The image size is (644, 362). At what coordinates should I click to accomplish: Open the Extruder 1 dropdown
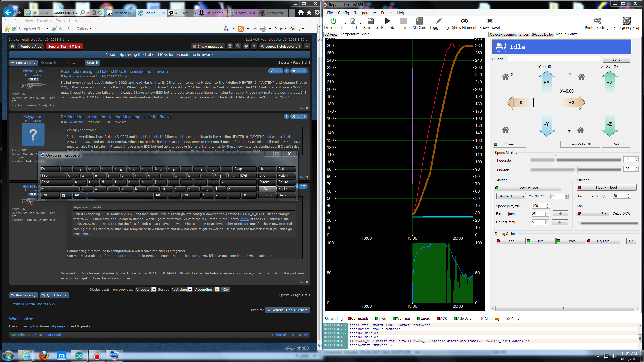pyautogui.click(x=511, y=196)
